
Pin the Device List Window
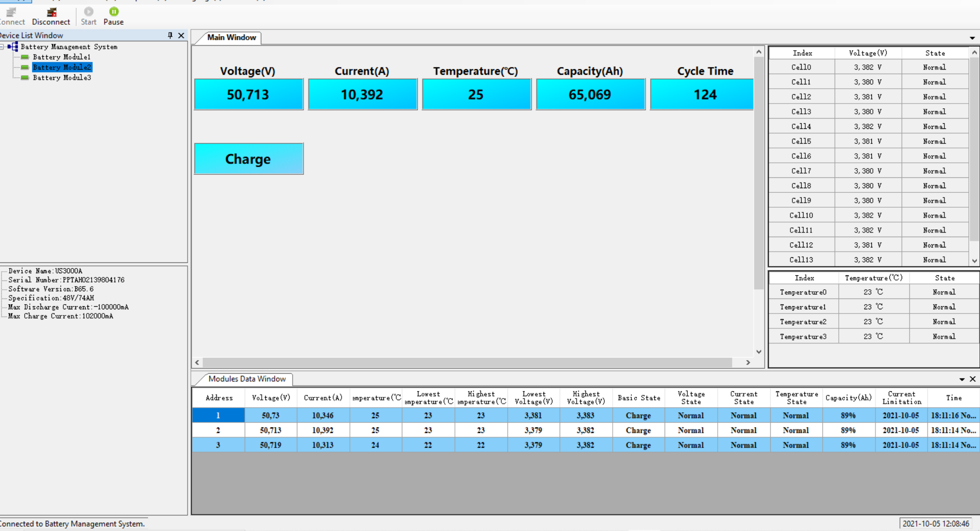tap(170, 35)
